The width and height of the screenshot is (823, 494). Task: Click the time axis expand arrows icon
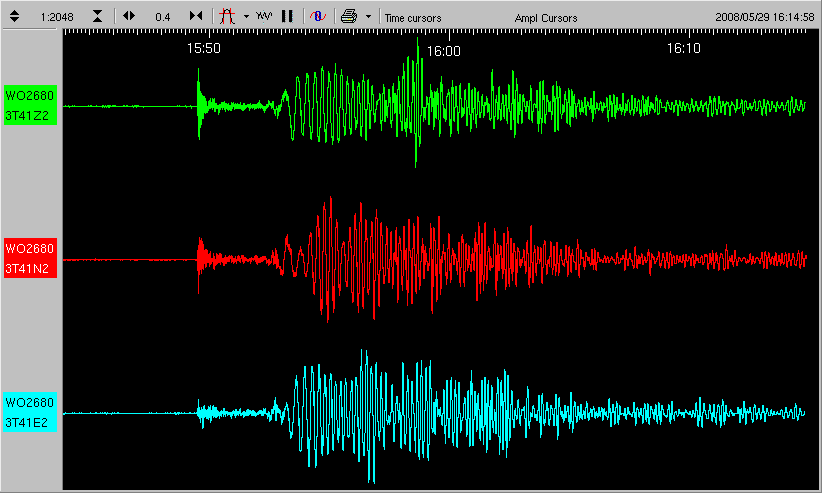[x=129, y=16]
